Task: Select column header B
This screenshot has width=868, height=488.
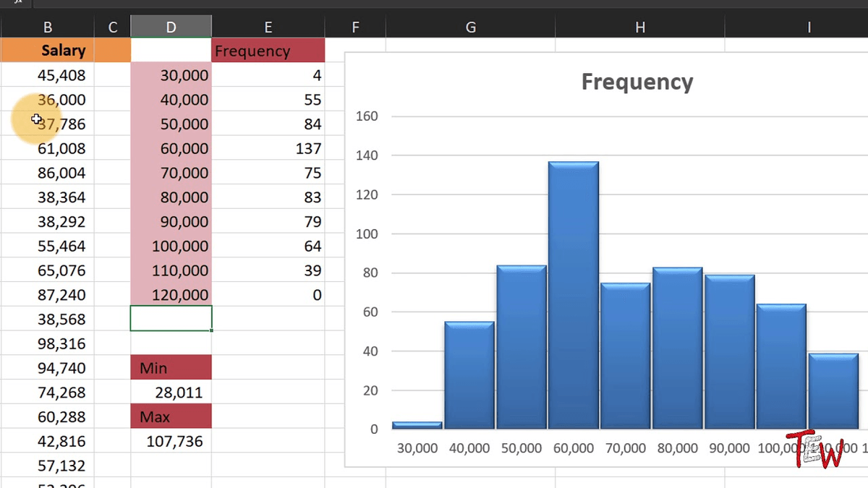Action: tap(47, 27)
